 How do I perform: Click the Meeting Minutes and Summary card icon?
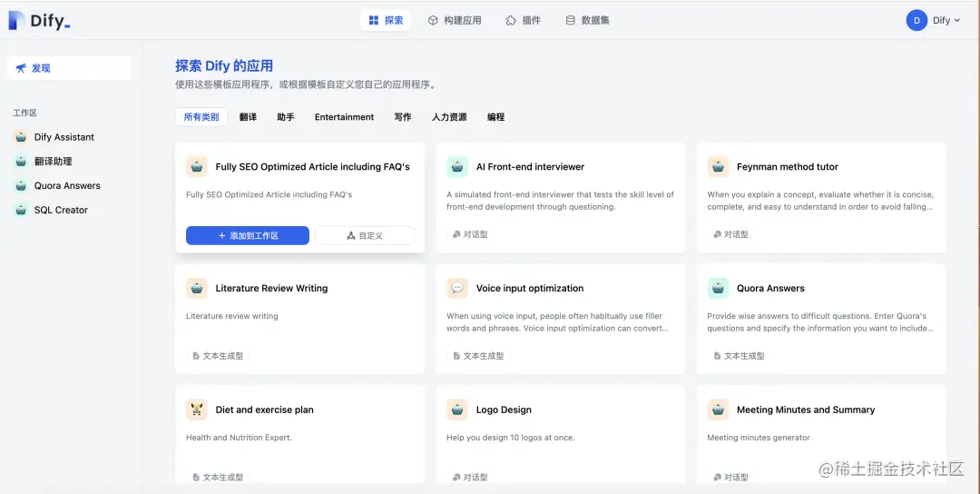click(x=718, y=410)
